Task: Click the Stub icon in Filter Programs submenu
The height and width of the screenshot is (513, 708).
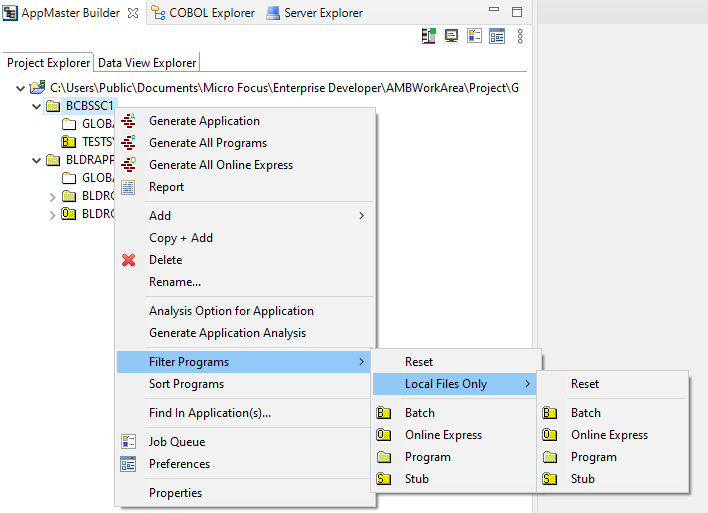Action: point(384,479)
